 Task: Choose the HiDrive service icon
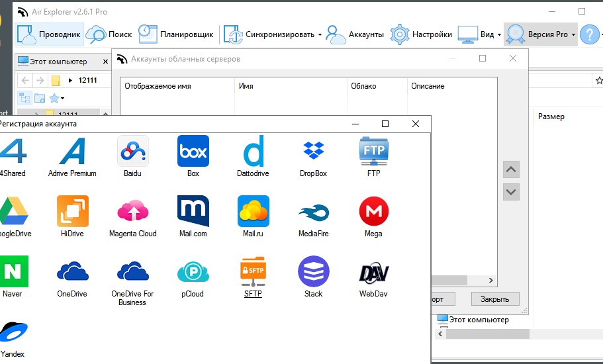pyautogui.click(x=73, y=211)
